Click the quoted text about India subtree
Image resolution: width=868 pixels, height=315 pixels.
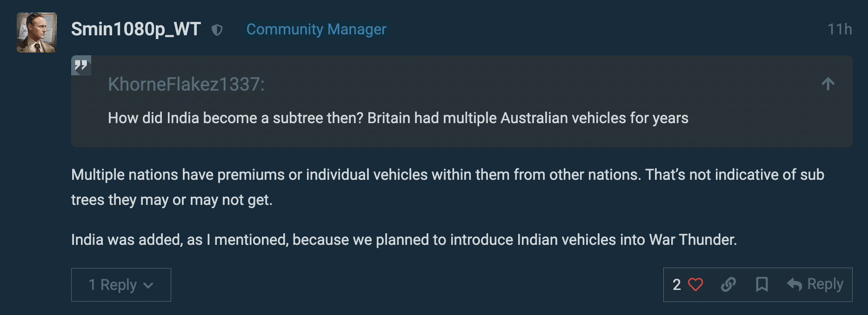point(398,118)
